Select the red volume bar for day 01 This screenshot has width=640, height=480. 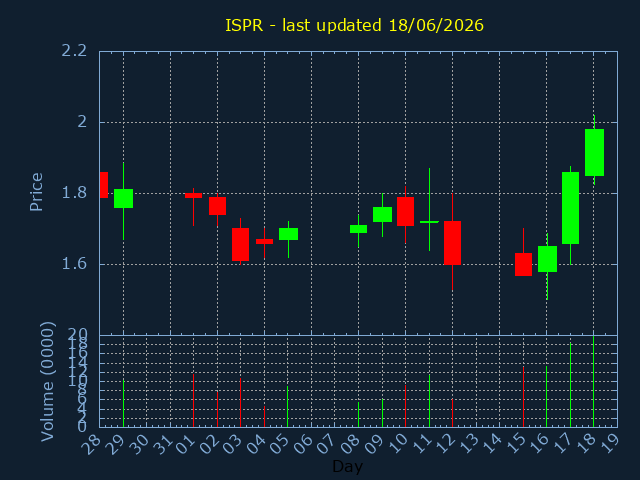[x=193, y=400]
